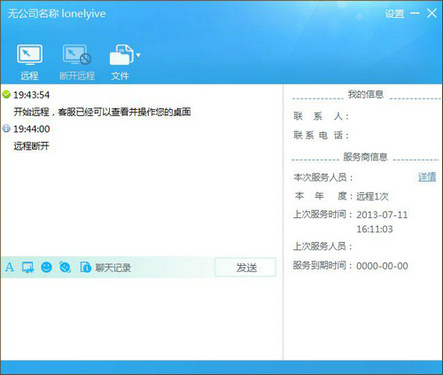Expand the dropdown arrow beside 文件
Image resolution: width=443 pixels, height=375 pixels.
138,55
